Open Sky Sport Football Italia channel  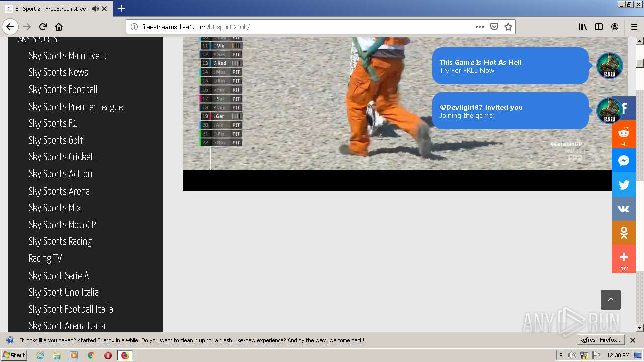click(70, 309)
